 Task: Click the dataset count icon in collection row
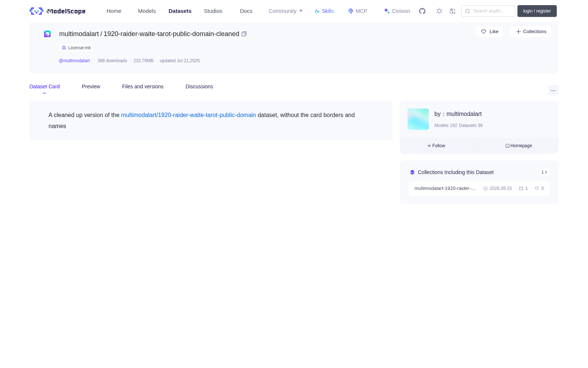coord(521,188)
